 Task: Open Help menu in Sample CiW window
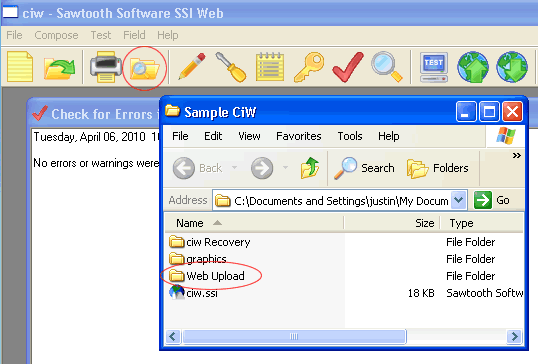coord(389,136)
